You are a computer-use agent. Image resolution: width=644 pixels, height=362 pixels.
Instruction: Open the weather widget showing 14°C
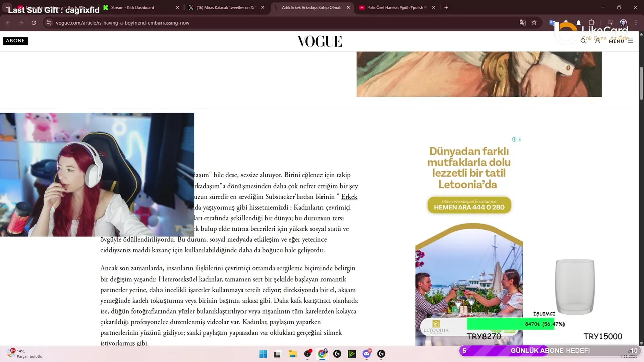24,354
